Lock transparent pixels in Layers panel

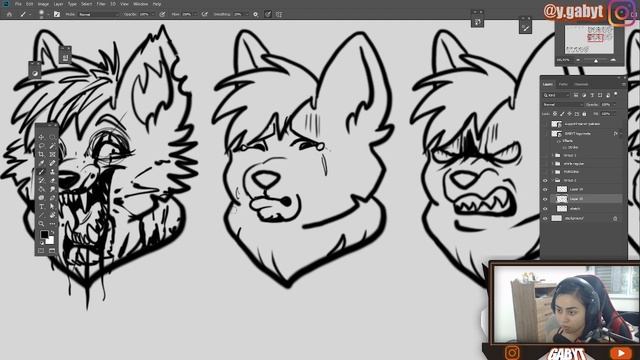coord(555,114)
